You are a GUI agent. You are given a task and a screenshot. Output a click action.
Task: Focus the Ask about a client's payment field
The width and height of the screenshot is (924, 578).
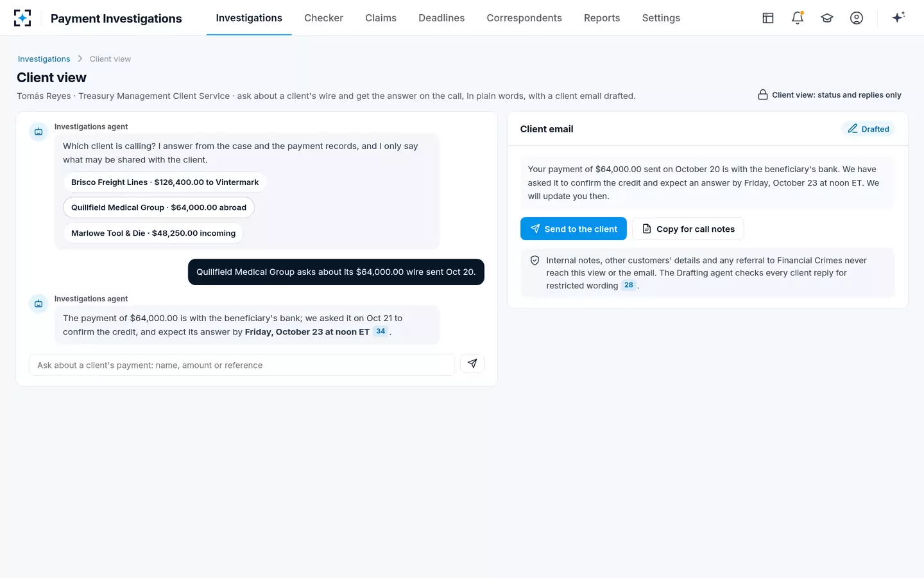tap(242, 365)
